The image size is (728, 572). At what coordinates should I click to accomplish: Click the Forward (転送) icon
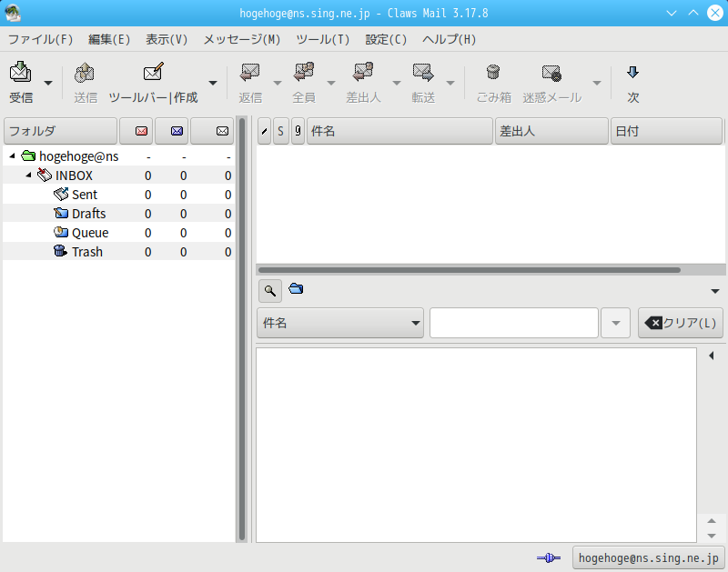coord(423,73)
